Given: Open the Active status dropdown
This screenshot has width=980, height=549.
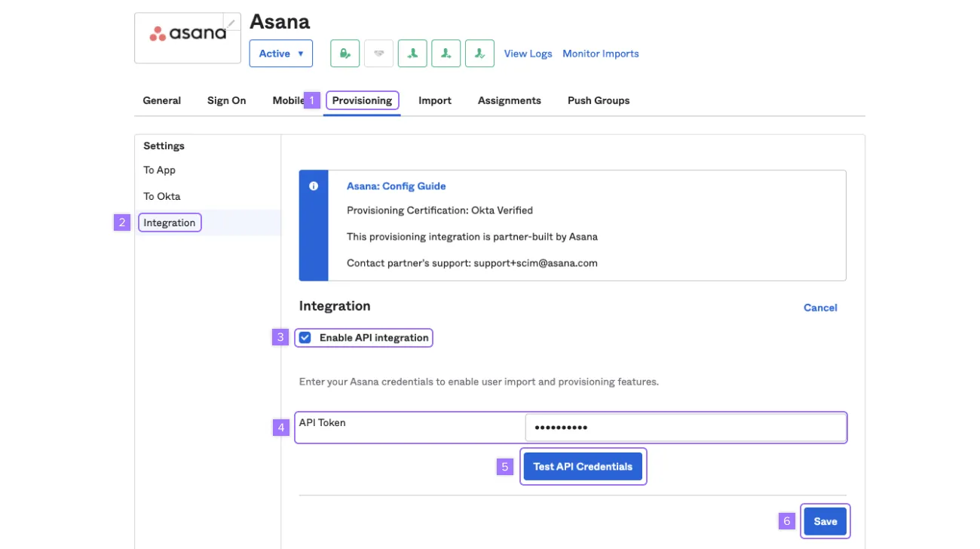Looking at the screenshot, I should pos(280,53).
